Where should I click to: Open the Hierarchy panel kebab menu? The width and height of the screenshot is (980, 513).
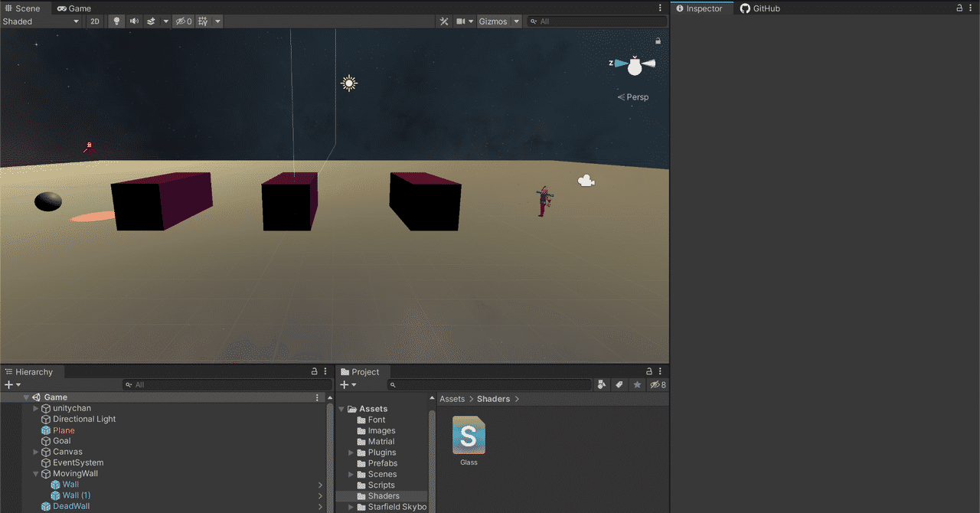325,372
